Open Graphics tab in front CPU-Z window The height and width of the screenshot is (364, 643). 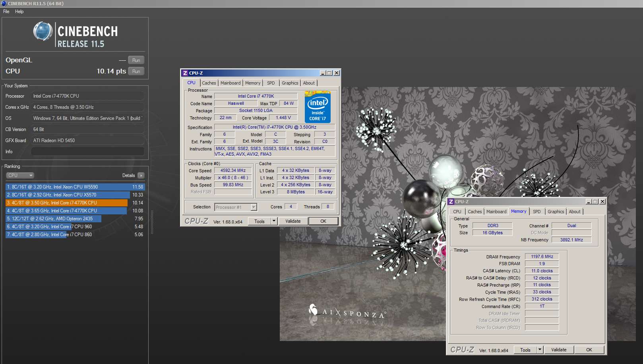click(290, 83)
